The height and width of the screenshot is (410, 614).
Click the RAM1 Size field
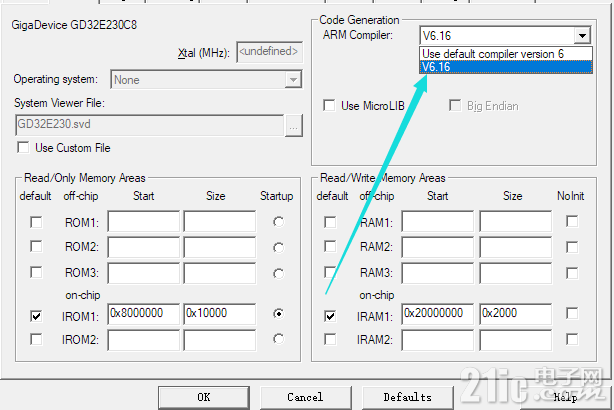[x=516, y=222]
